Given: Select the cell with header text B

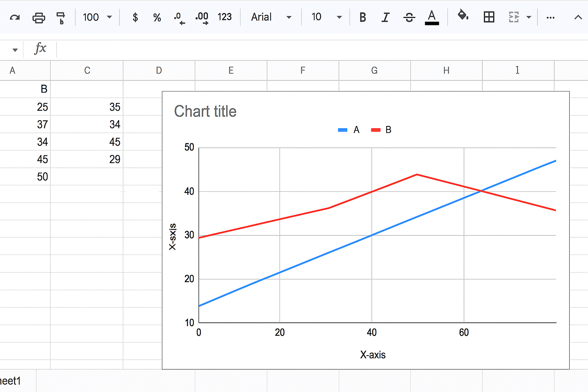Looking at the screenshot, I should point(25,89).
